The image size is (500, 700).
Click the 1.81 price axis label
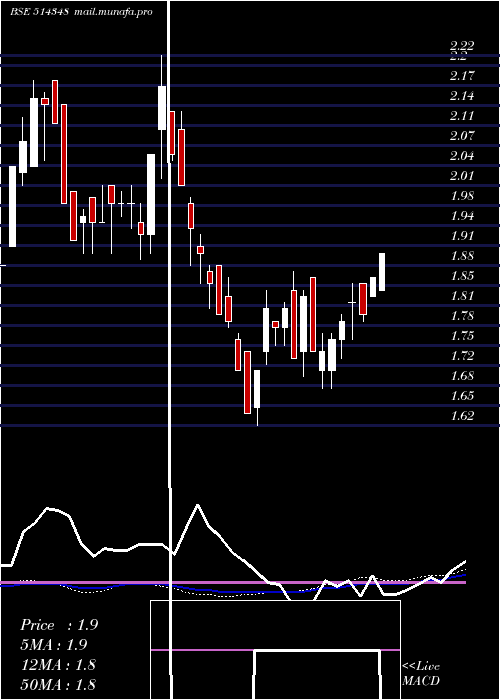pyautogui.click(x=462, y=296)
